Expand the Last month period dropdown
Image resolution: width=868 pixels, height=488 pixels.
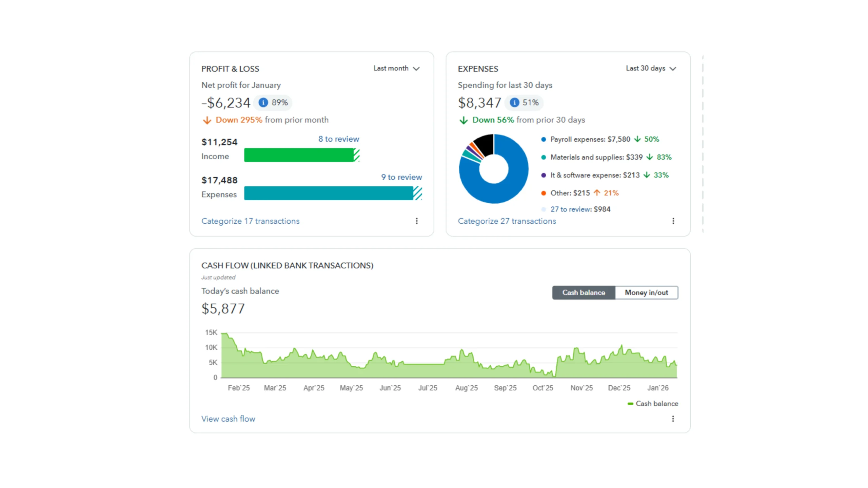coord(396,68)
